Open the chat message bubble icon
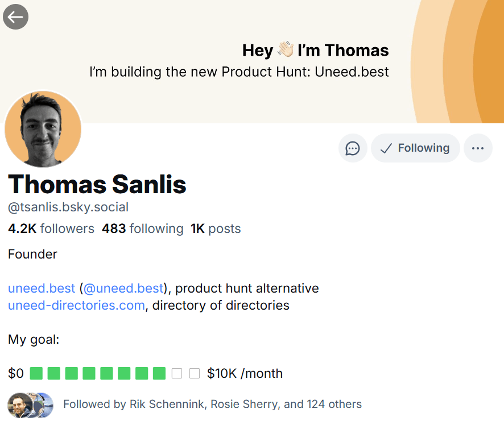The image size is (504, 425). 353,148
